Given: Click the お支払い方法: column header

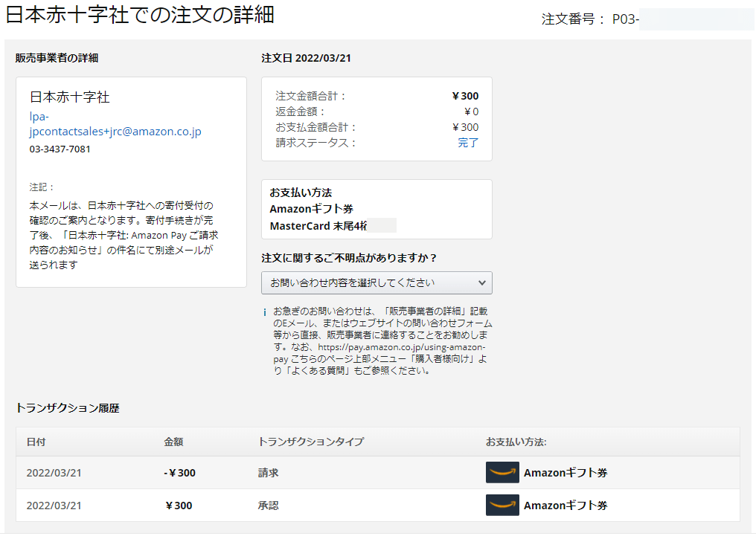Looking at the screenshot, I should point(516,442).
